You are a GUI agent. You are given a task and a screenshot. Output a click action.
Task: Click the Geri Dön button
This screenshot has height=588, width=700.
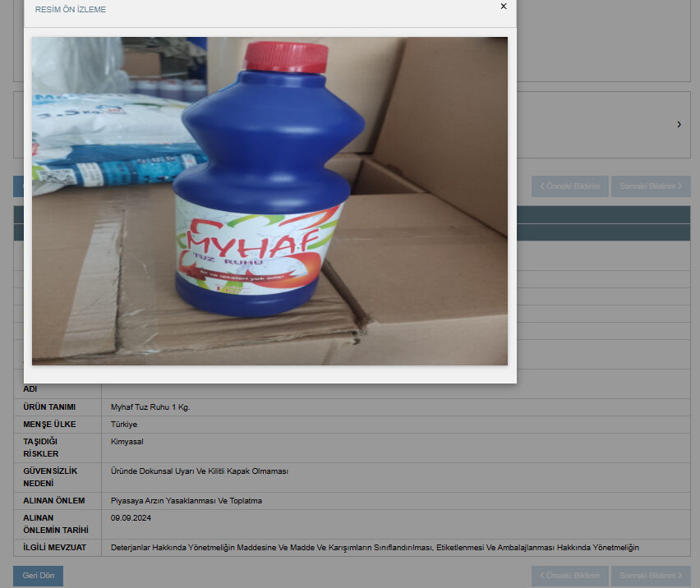tap(38, 576)
